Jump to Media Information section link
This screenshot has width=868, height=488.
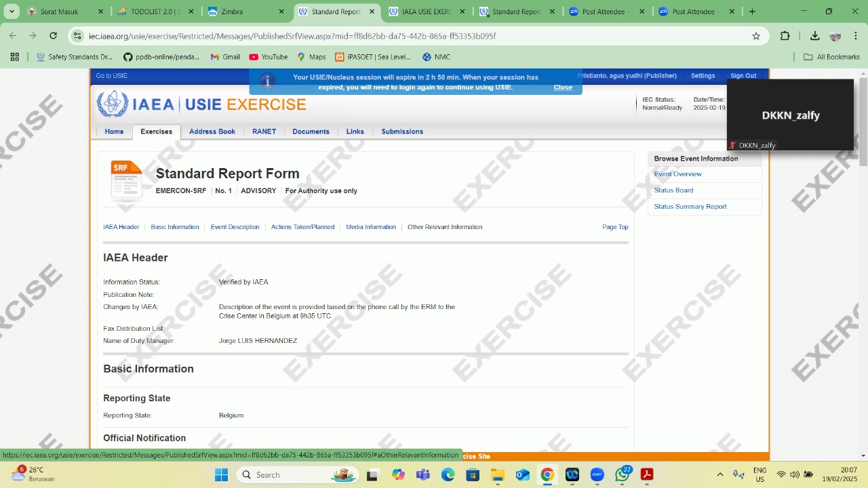tap(371, 227)
